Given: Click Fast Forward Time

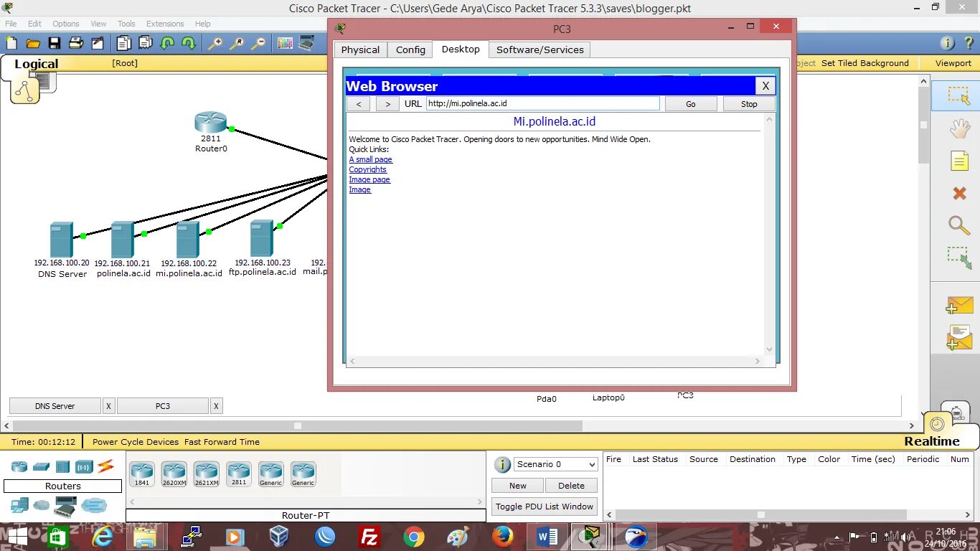Looking at the screenshot, I should (222, 442).
